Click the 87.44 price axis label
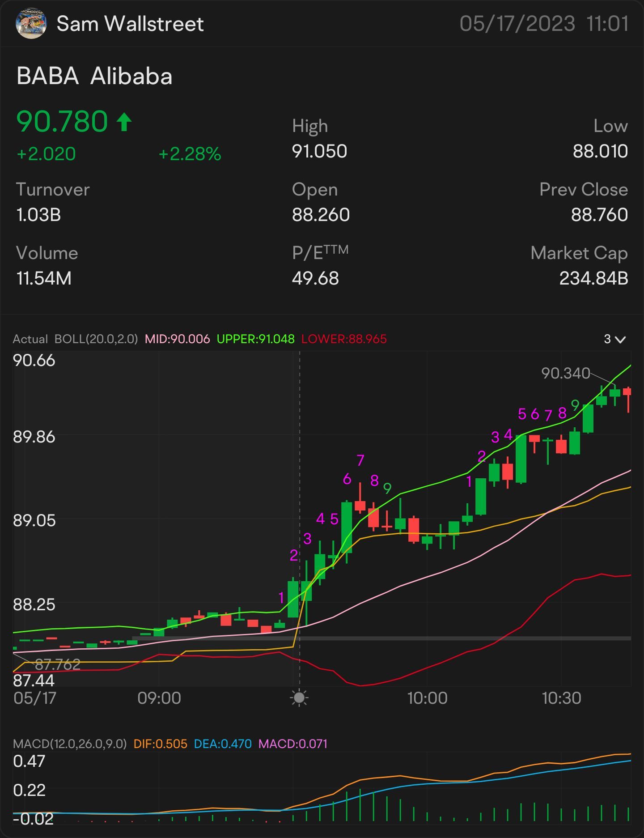The height and width of the screenshot is (838, 644). [x=34, y=681]
